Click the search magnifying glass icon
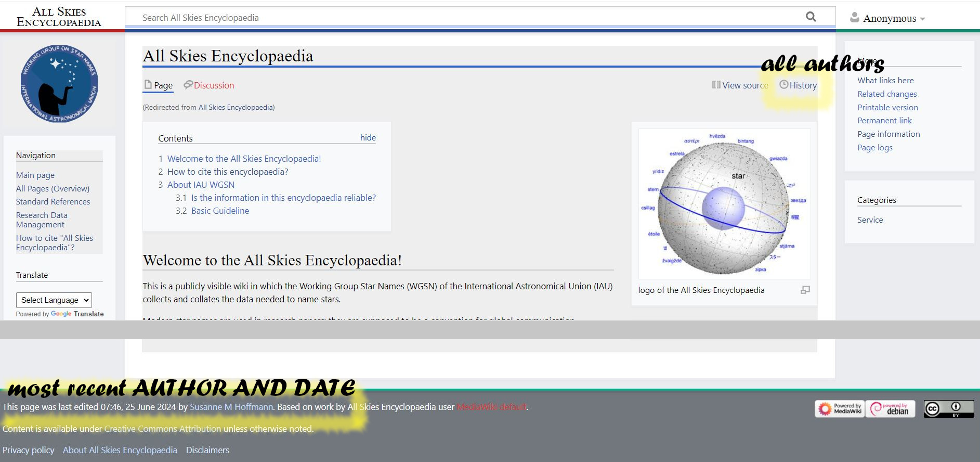This screenshot has height=462, width=980. click(x=811, y=17)
